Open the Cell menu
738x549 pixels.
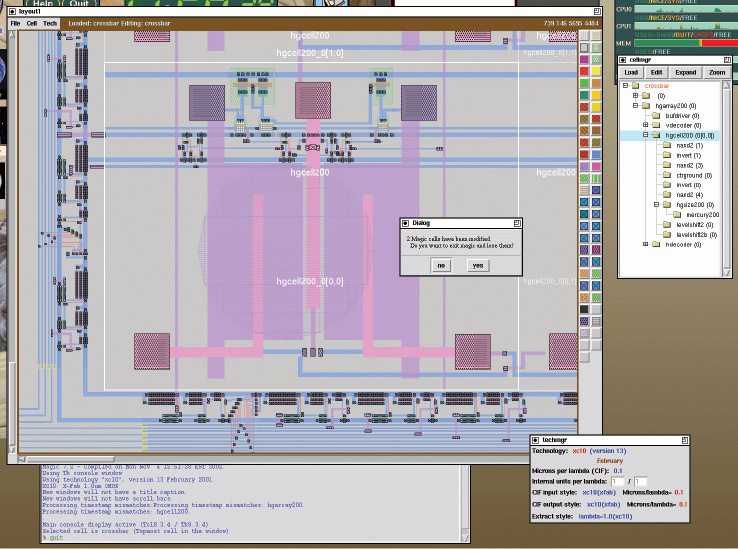[x=32, y=22]
